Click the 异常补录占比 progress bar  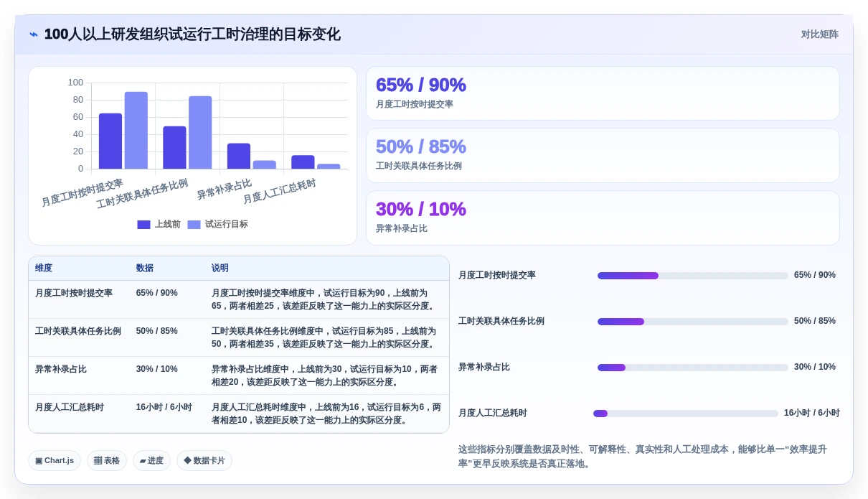pos(692,368)
